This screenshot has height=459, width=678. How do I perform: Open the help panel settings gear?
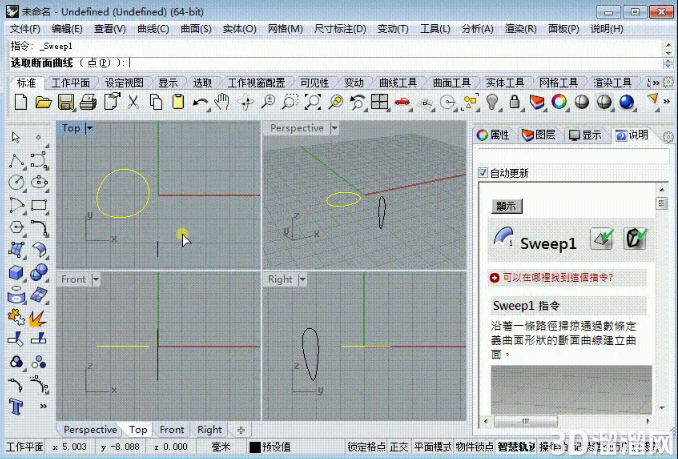pos(668,137)
